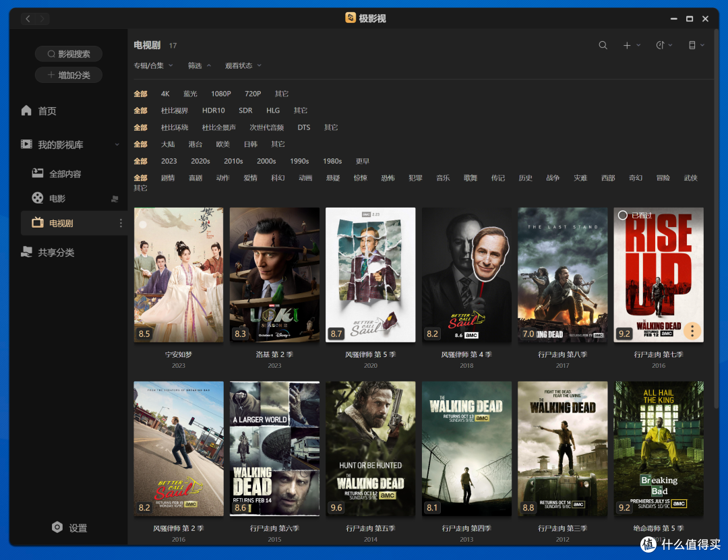Open three-dot options beside 电视剧 sidebar item
The width and height of the screenshot is (728, 560).
121,223
